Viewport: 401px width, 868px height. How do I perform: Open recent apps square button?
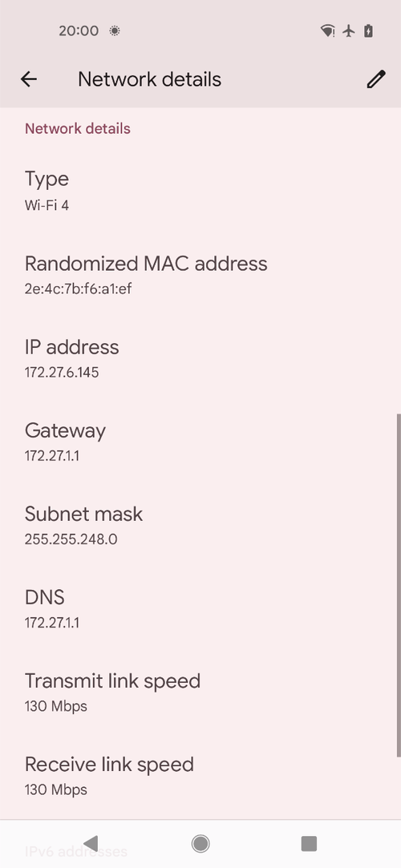[x=309, y=843]
